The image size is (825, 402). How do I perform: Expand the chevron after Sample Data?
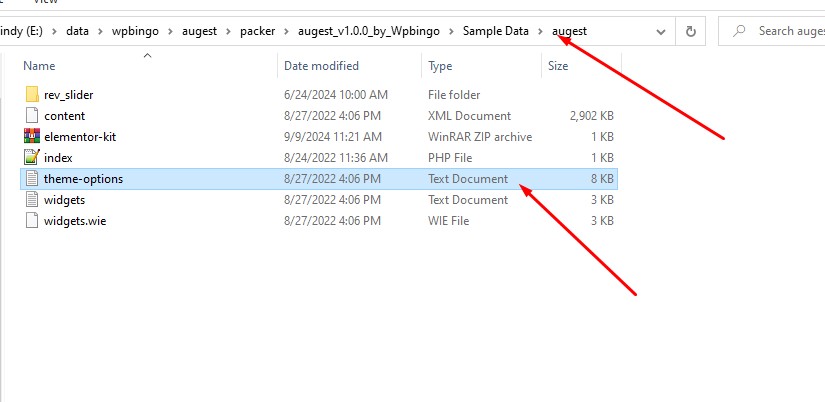tap(541, 31)
